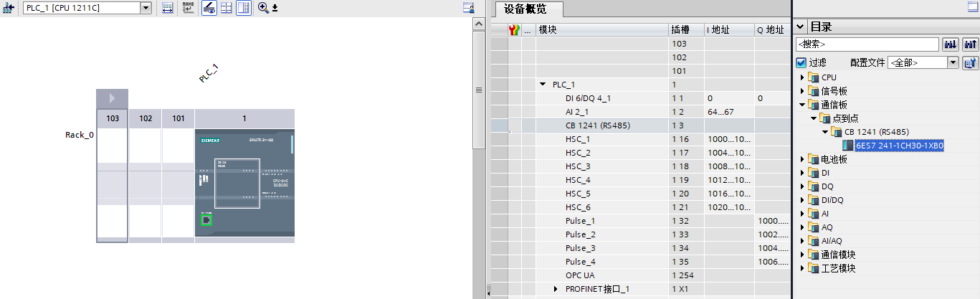Select the Pulse_4 row
980x299 pixels.
(641, 262)
